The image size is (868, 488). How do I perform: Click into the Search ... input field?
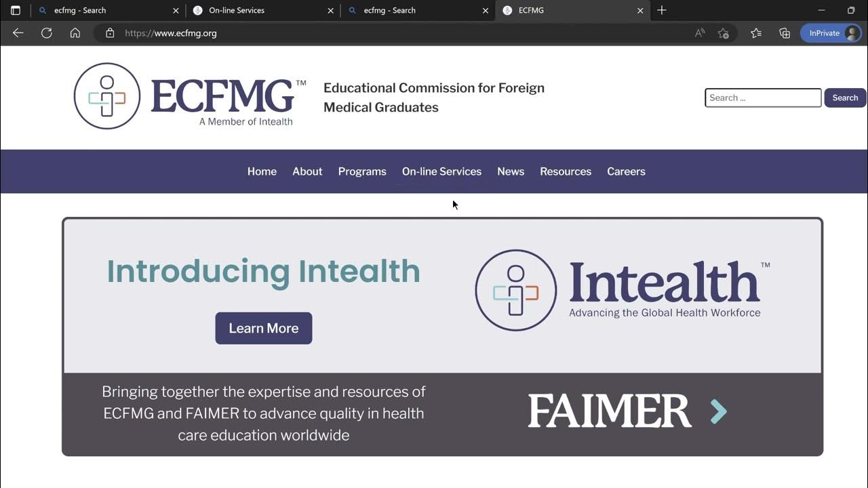(763, 98)
